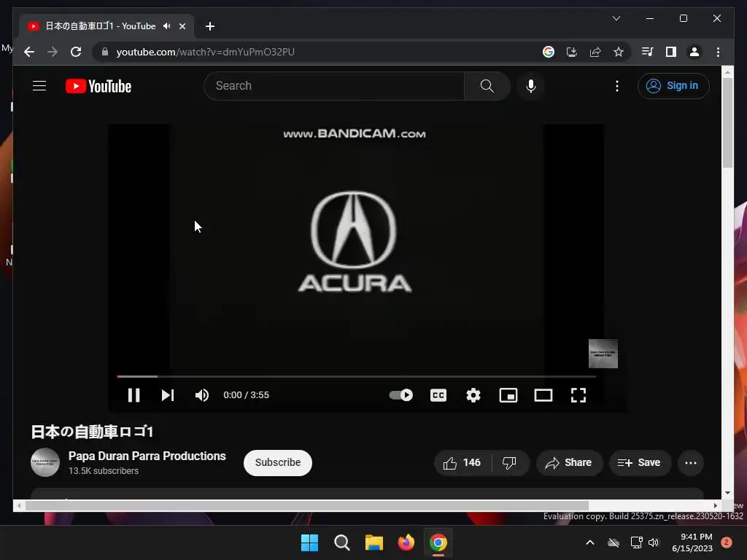Open media controls in Chrome toolbar
Viewport: 747px width, 560px height.
pyautogui.click(x=648, y=52)
